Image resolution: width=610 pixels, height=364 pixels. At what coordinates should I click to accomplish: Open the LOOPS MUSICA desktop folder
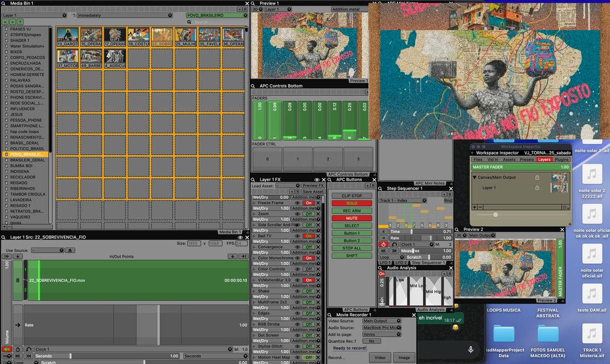504,310
